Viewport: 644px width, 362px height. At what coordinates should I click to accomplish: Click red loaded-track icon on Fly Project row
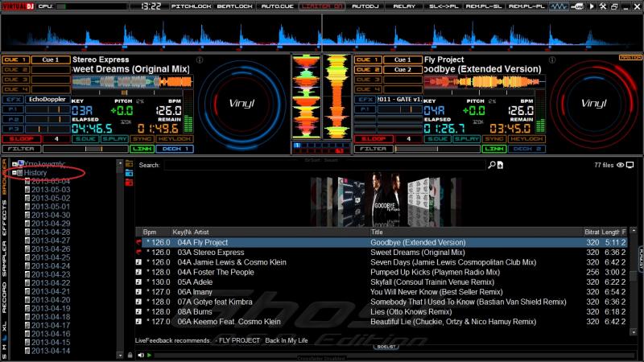(138, 243)
